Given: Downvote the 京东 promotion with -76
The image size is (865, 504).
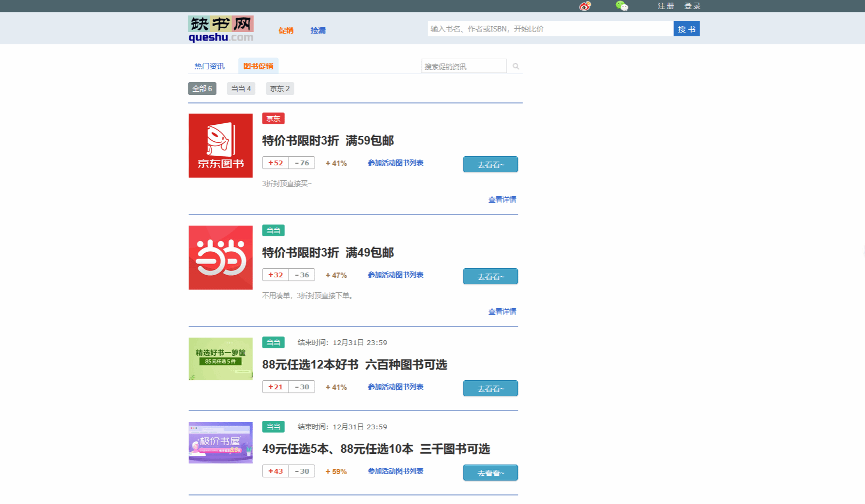Looking at the screenshot, I should (x=302, y=163).
